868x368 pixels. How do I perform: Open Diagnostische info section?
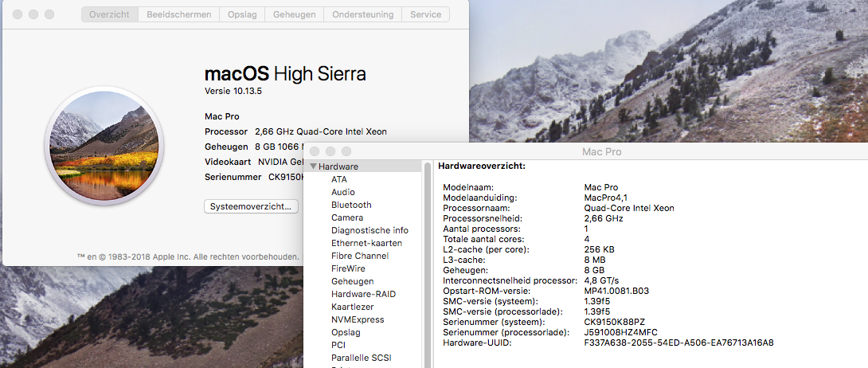369,230
